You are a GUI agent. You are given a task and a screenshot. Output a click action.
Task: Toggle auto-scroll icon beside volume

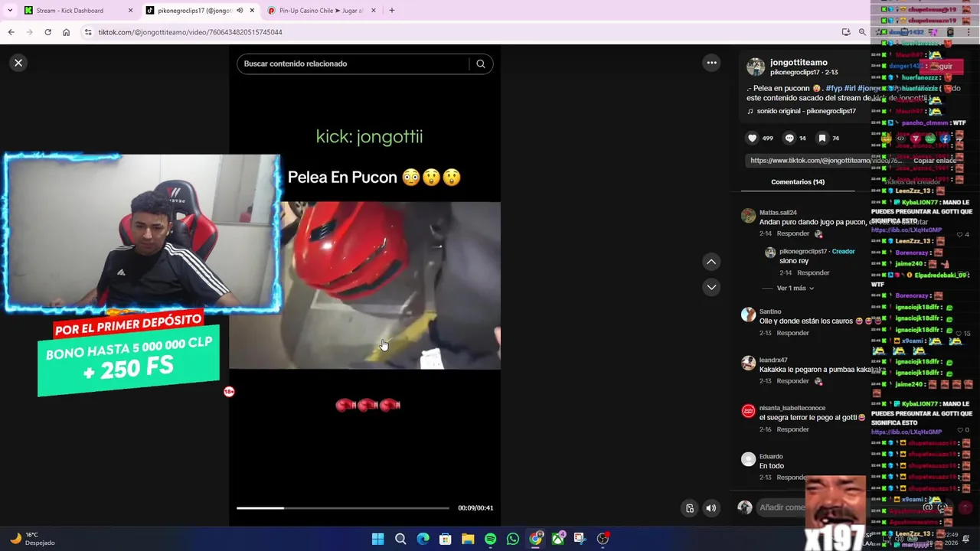(690, 508)
